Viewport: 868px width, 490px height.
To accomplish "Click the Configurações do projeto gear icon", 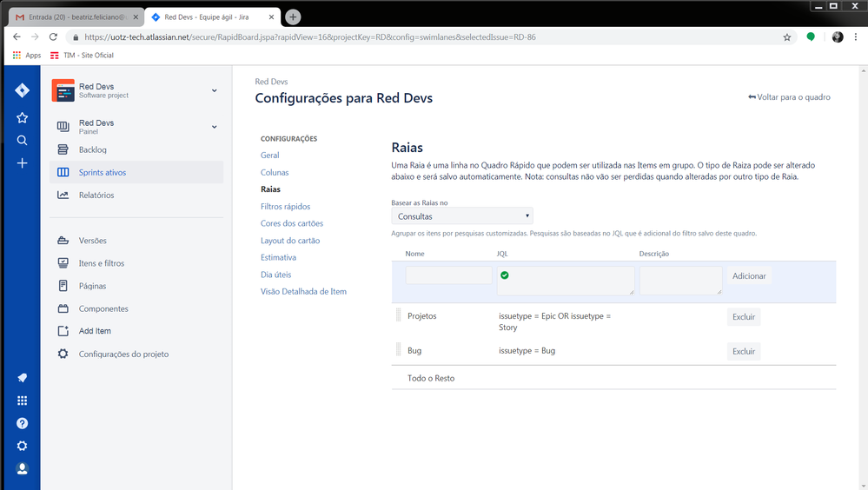I will [63, 354].
